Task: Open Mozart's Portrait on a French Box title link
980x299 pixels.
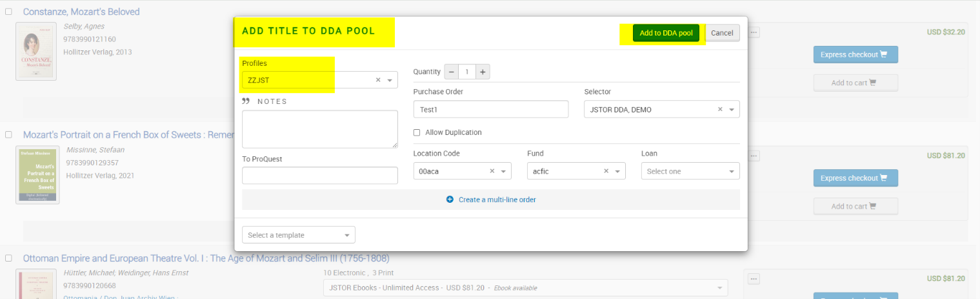Action: [x=128, y=135]
